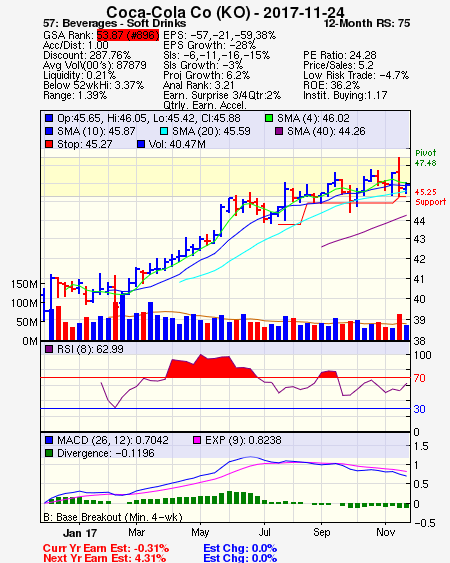Click the Qtrly. Earn. Accel. text
Image resolution: width=450 pixels, height=563 pixels.
[205, 105]
